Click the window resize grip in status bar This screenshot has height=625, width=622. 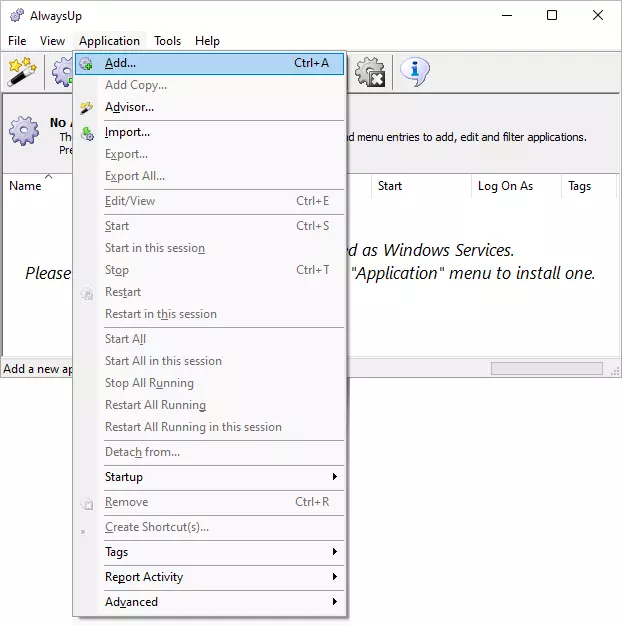coord(615,371)
